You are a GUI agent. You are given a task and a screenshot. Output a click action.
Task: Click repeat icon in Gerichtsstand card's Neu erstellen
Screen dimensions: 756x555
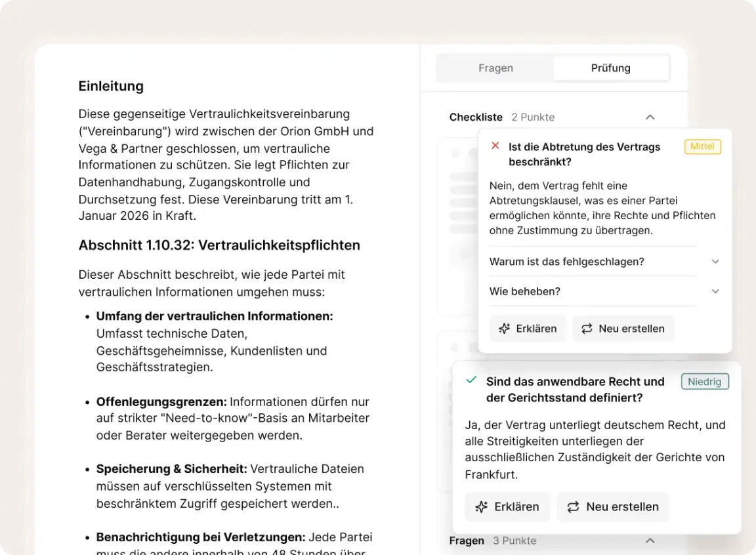pos(573,506)
